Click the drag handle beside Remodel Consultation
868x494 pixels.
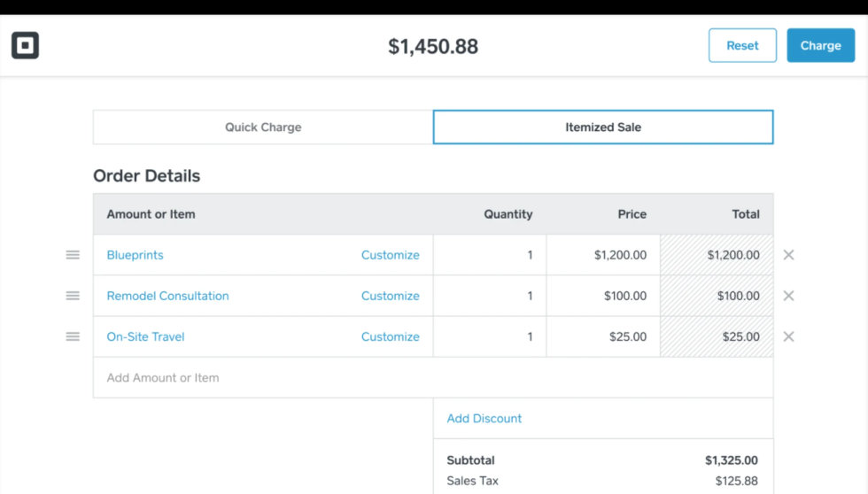tap(73, 296)
